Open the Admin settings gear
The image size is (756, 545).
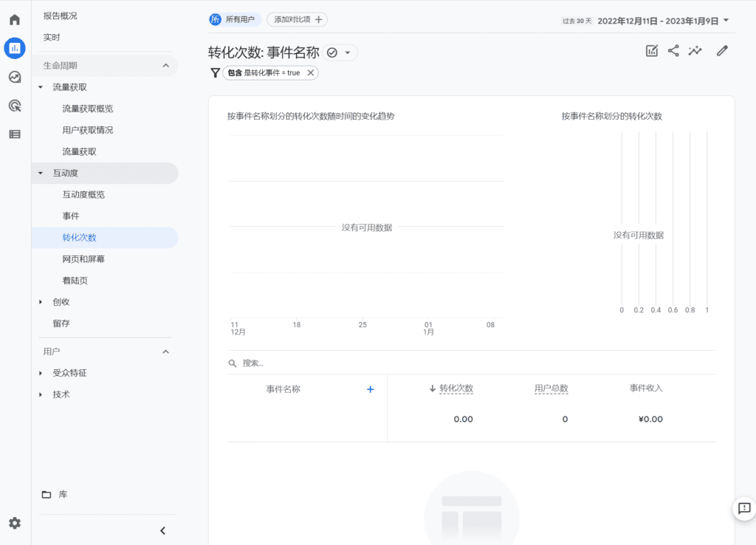click(x=15, y=524)
